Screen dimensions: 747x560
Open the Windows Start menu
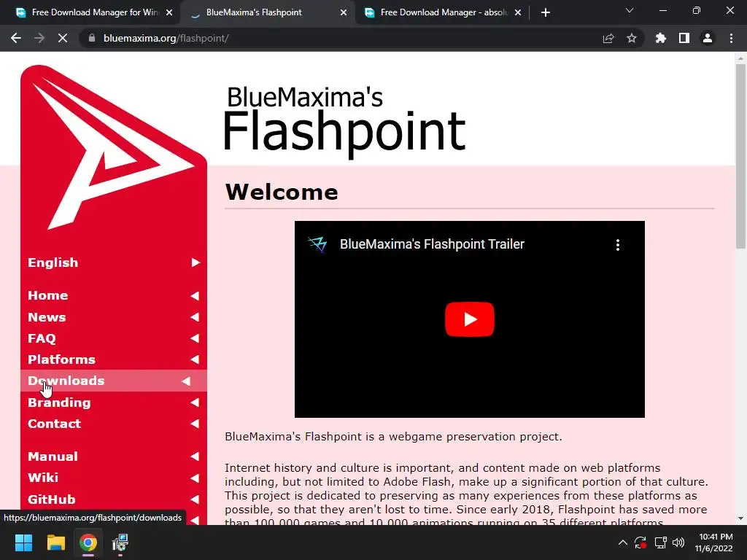23,542
